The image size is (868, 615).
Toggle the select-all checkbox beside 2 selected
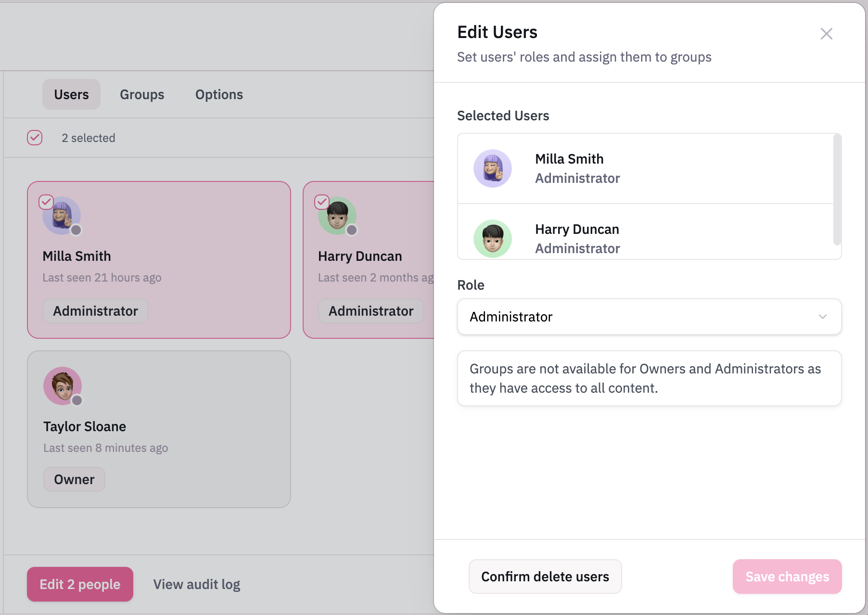(x=35, y=138)
